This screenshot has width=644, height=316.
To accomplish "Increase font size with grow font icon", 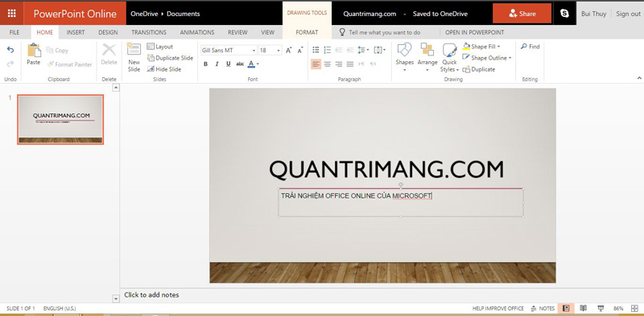I will coord(289,50).
